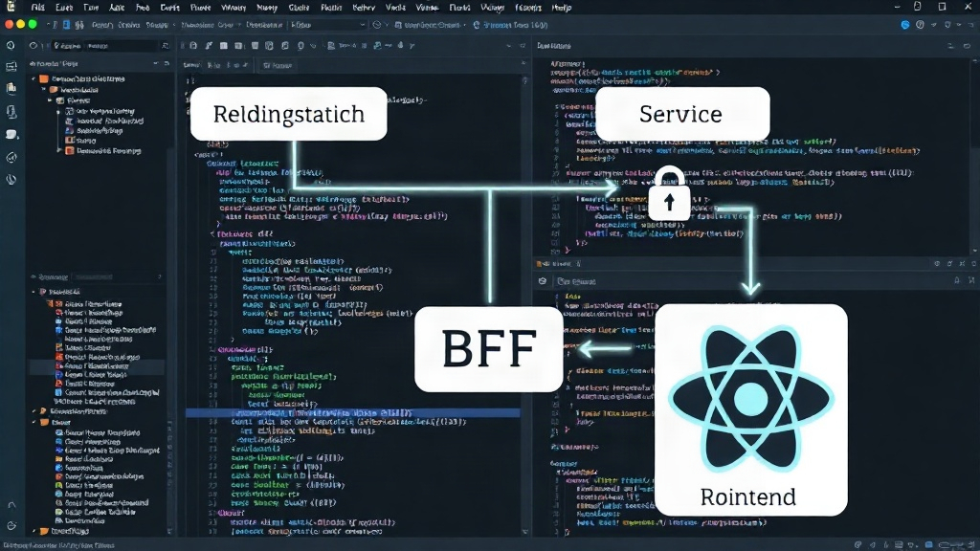Click the vertical scrollbar of the center code editor
980x551 pixels.
click(x=525, y=305)
